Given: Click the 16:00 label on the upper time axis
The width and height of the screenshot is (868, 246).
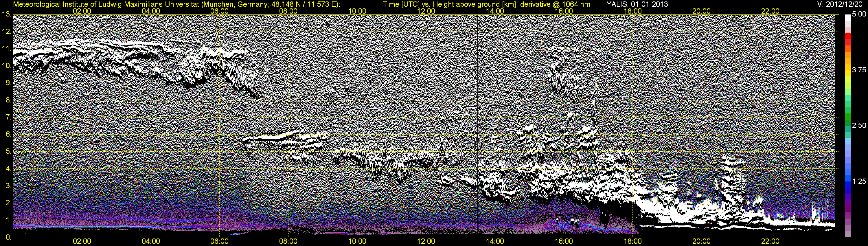Looking at the screenshot, I should (x=564, y=11).
